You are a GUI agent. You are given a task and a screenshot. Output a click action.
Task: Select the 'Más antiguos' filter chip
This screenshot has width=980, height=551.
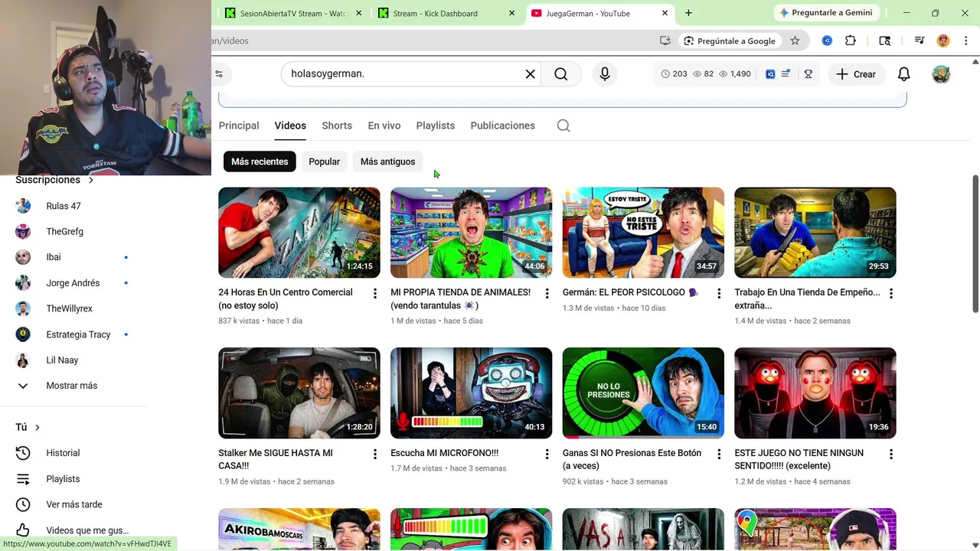(x=387, y=161)
